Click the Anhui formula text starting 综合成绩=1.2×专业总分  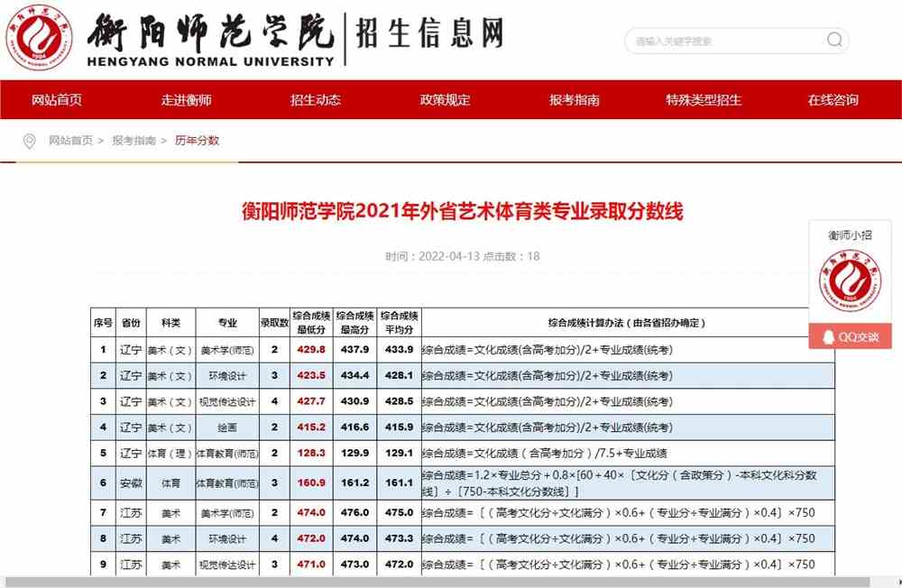point(619,483)
